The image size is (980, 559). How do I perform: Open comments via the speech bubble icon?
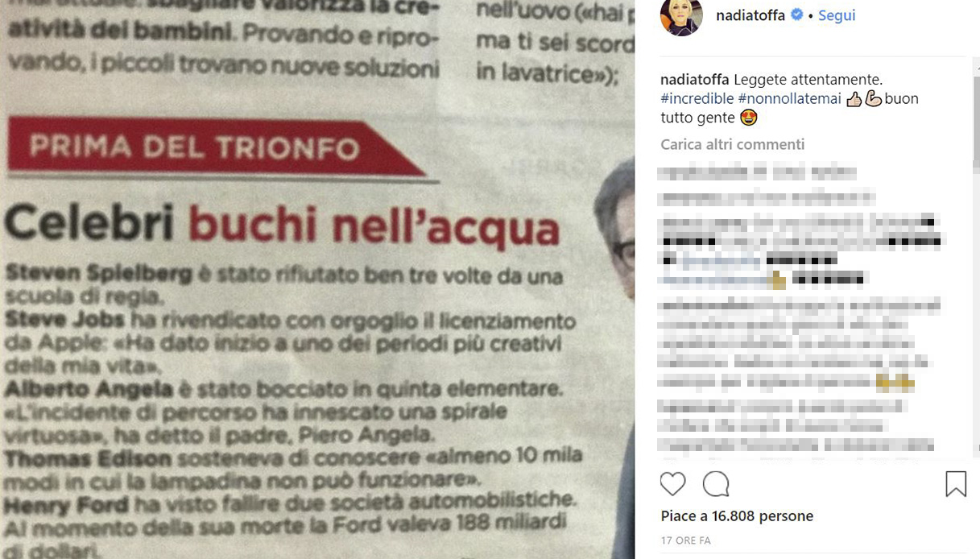pos(716,483)
